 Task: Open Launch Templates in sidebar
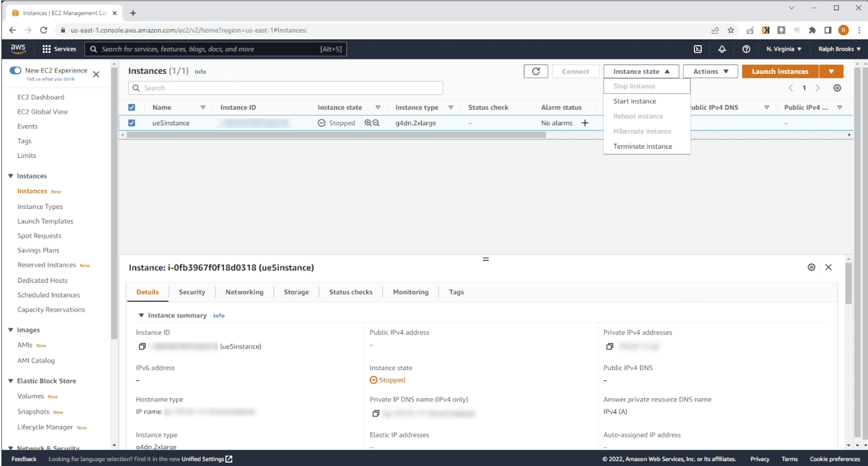point(45,221)
